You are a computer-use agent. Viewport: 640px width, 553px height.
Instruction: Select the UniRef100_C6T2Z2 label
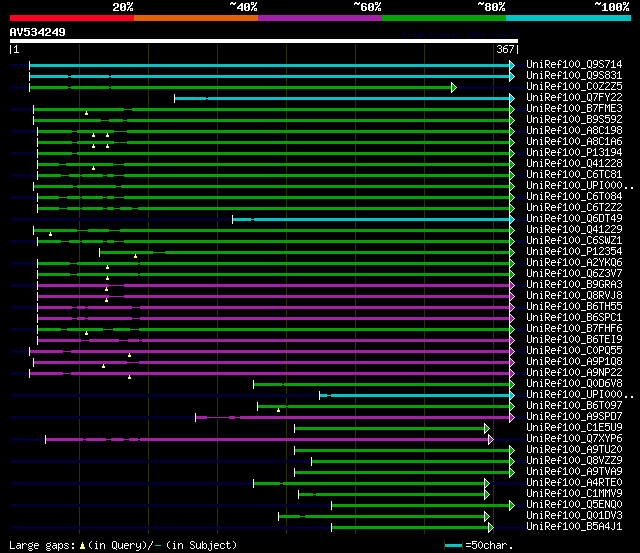coord(574,208)
